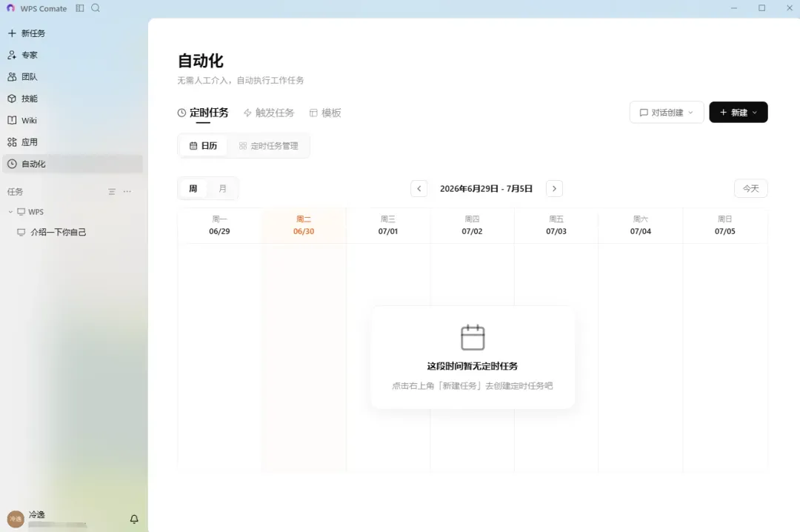Click the WPS Comate logo icon
The height and width of the screenshot is (532, 800).
[x=10, y=8]
